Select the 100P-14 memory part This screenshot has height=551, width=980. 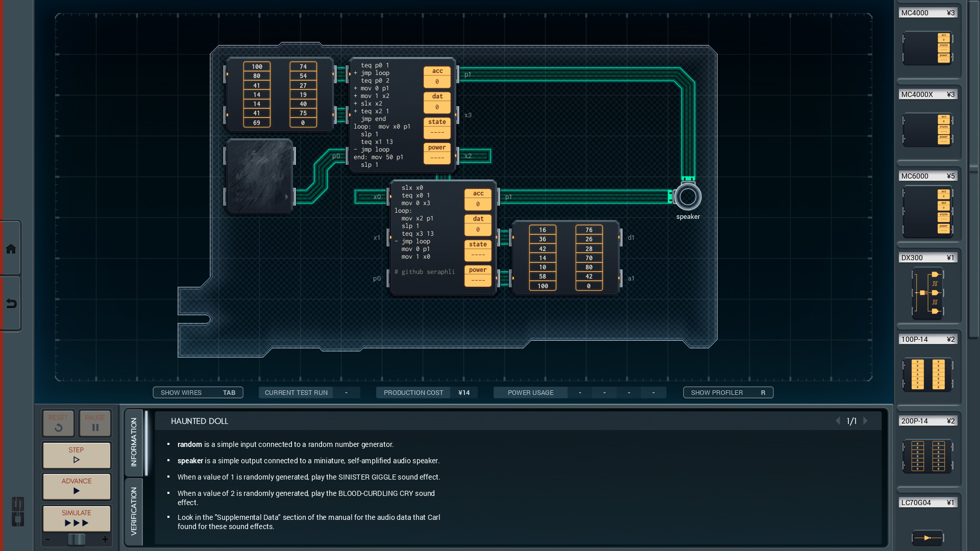click(927, 374)
